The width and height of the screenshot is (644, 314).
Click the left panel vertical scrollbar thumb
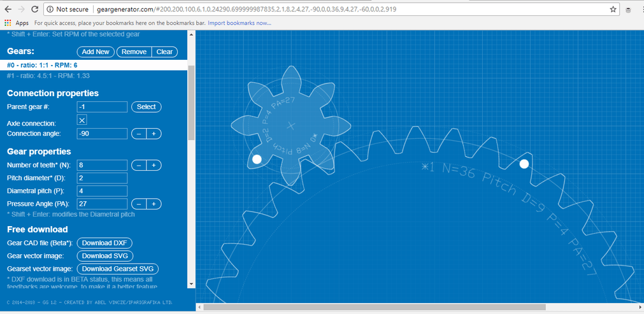click(x=191, y=103)
